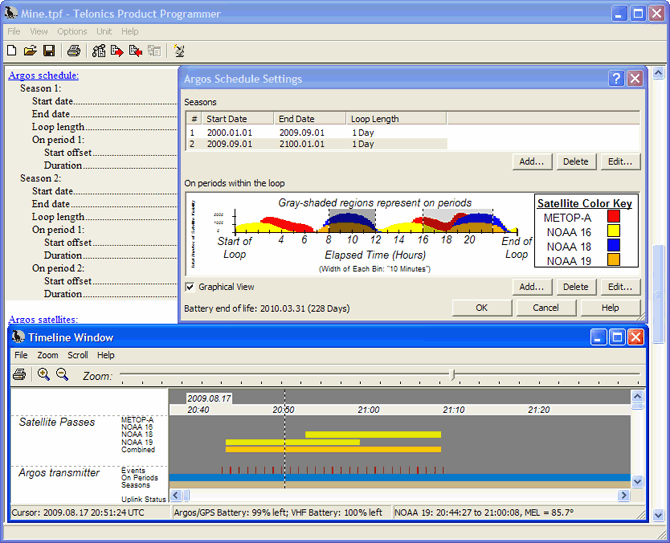
Task: Click the 21:10 time mark on timeline
Action: tap(453, 410)
